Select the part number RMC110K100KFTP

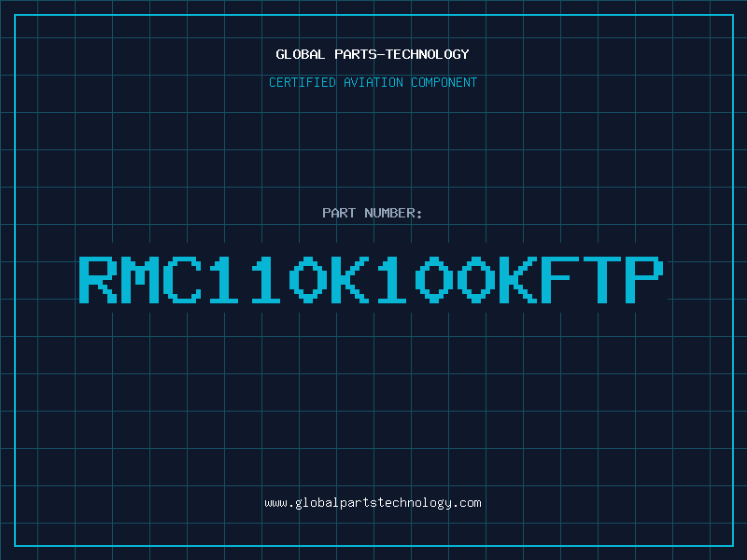click(x=372, y=280)
